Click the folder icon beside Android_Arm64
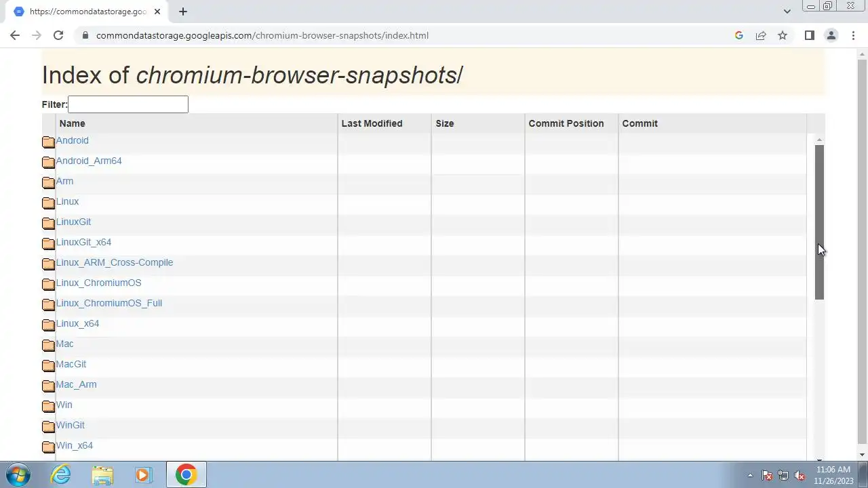 click(x=48, y=162)
